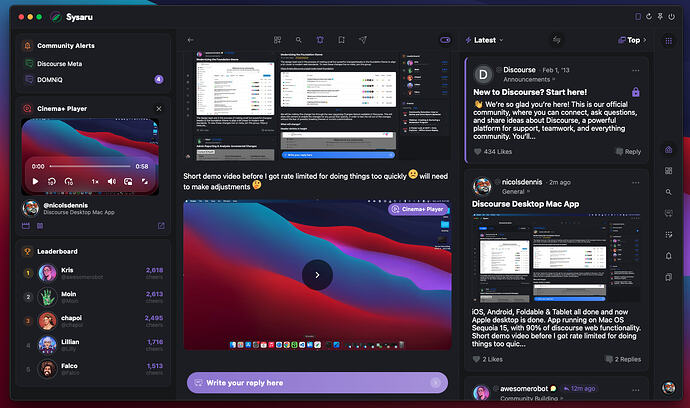Click the clapperboard icon below player

coord(26,226)
